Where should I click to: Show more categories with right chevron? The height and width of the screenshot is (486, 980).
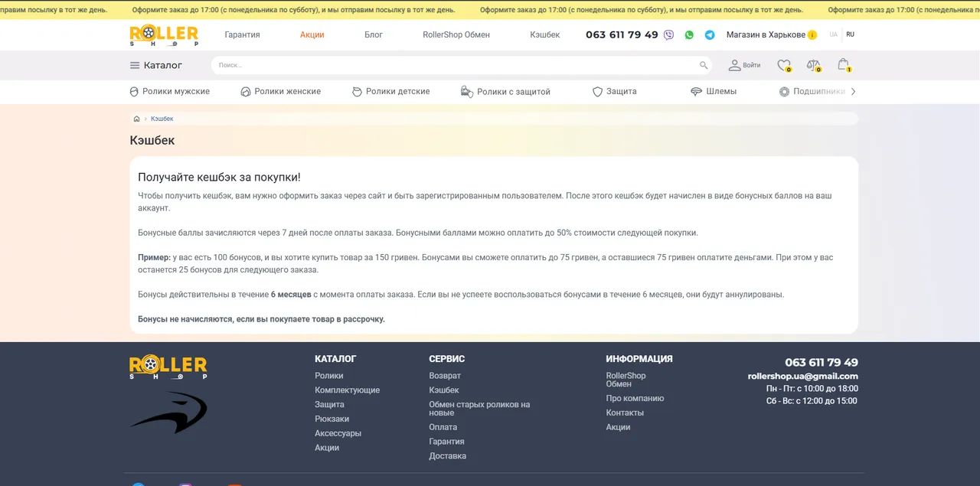(854, 92)
